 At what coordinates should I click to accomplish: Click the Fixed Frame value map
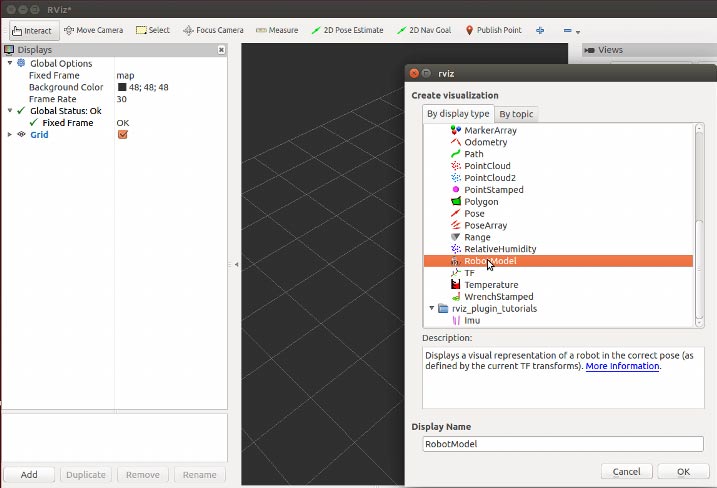point(125,75)
